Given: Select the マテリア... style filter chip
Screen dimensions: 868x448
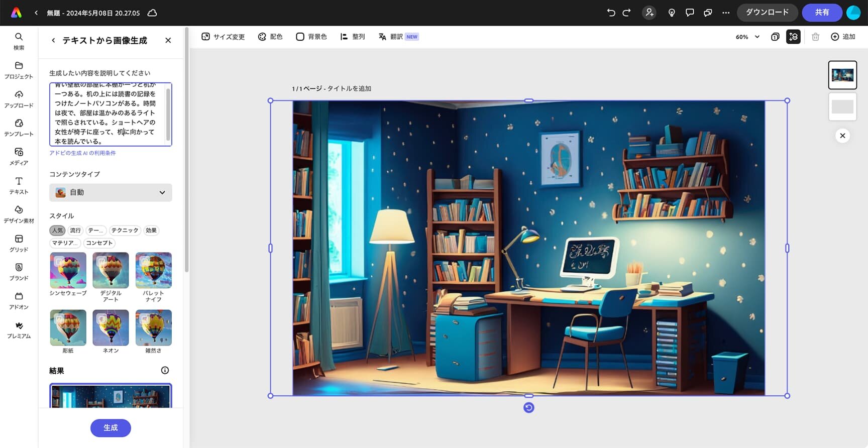Looking at the screenshot, I should [65, 243].
